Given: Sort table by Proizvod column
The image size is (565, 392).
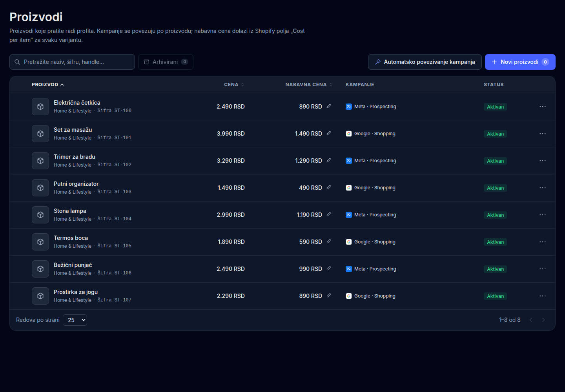Looking at the screenshot, I should click(48, 85).
